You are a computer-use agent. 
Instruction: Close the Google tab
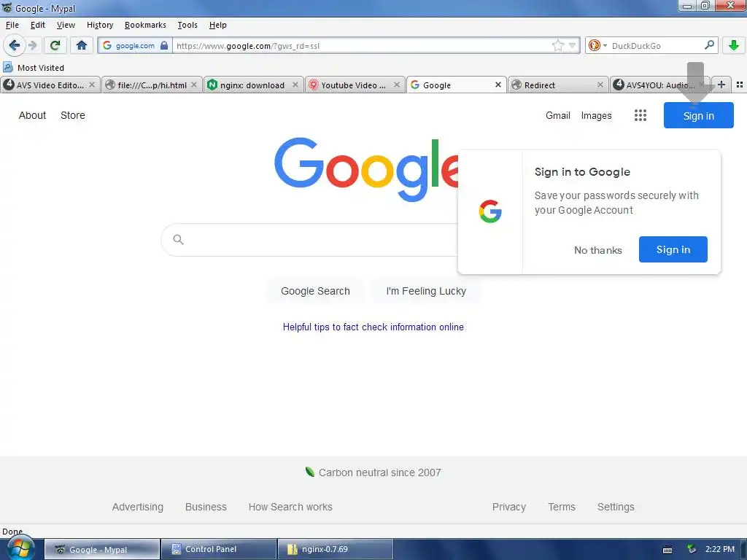pos(498,85)
